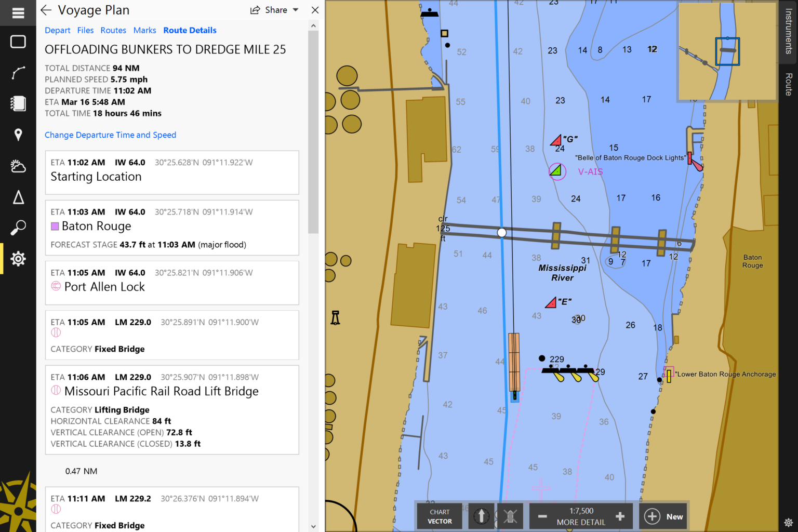The width and height of the screenshot is (798, 532).
Task: Open Settings via the gear icon
Action: pos(18,259)
